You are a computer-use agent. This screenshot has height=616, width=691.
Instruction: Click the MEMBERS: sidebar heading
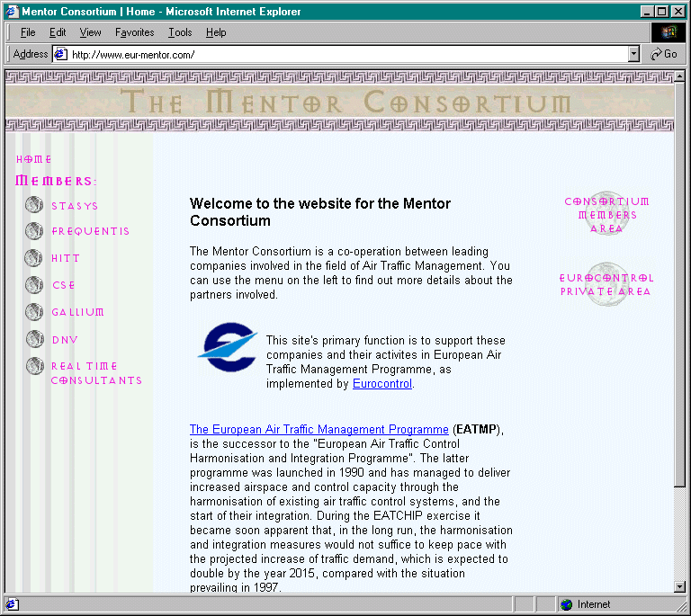(x=56, y=181)
